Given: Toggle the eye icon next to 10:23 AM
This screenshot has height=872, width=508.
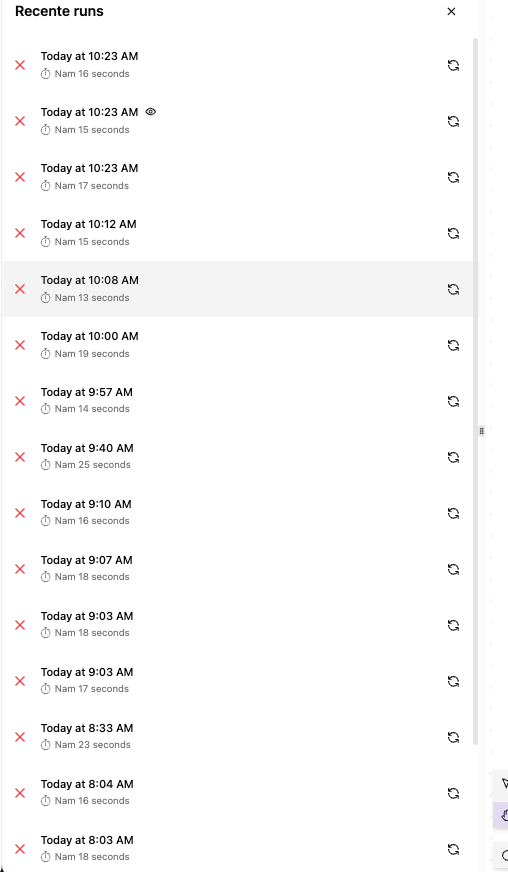Looking at the screenshot, I should pyautogui.click(x=150, y=112).
